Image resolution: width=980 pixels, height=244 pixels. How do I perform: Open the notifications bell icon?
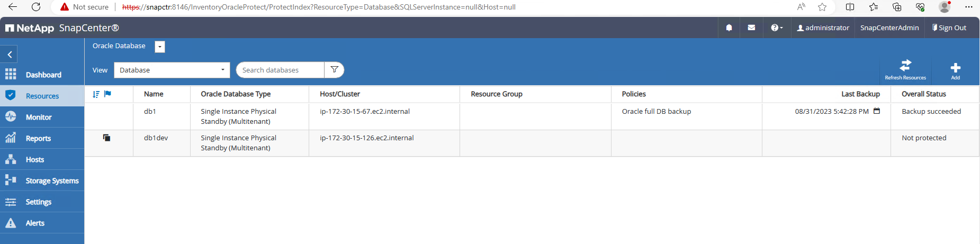(x=729, y=28)
